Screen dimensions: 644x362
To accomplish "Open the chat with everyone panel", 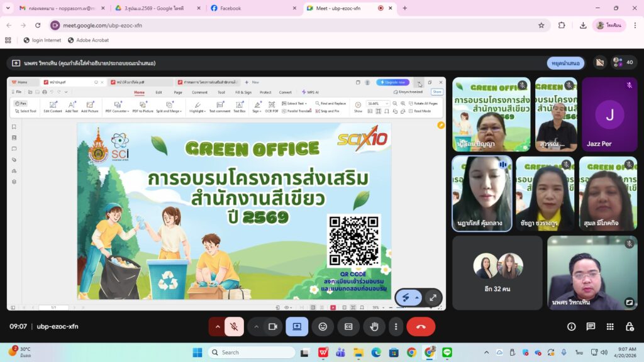I will 591,327.
